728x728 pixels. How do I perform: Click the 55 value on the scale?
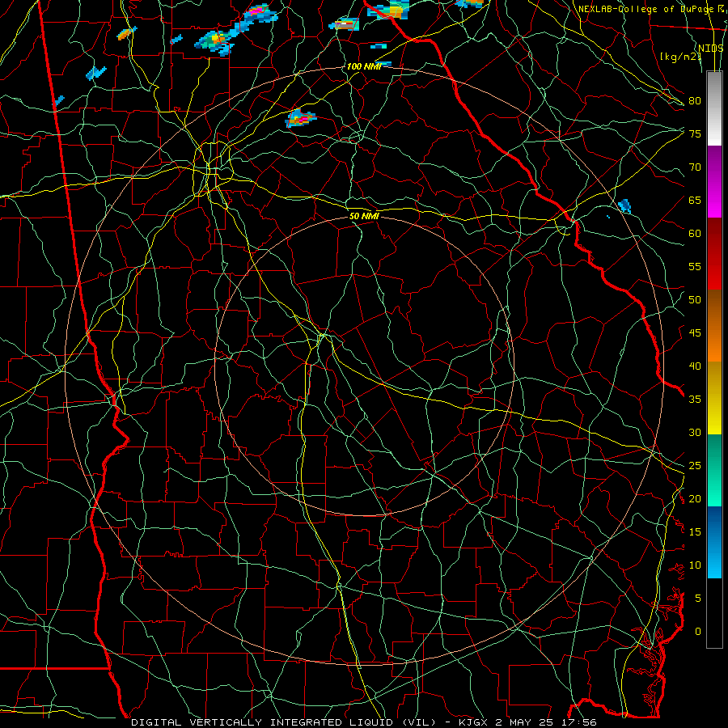point(695,266)
